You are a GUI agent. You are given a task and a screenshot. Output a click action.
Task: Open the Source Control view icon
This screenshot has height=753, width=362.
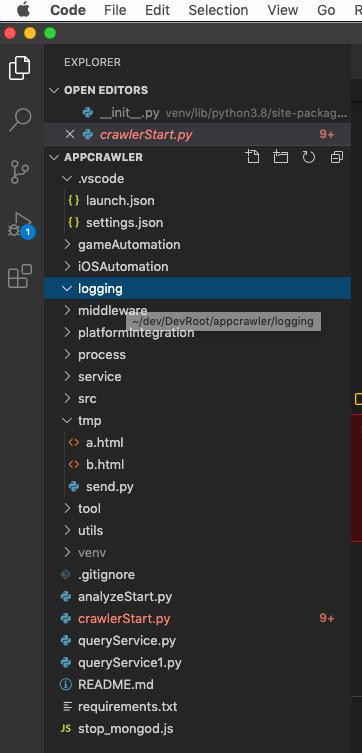click(x=20, y=172)
